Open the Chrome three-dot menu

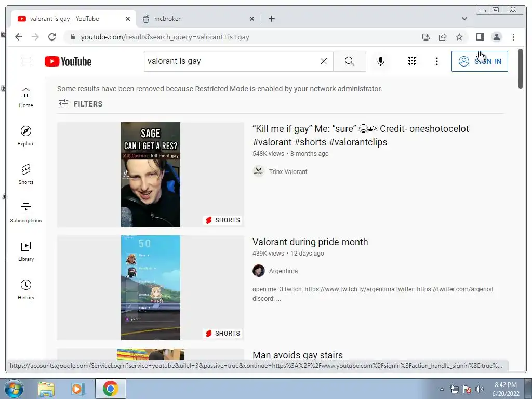click(513, 37)
